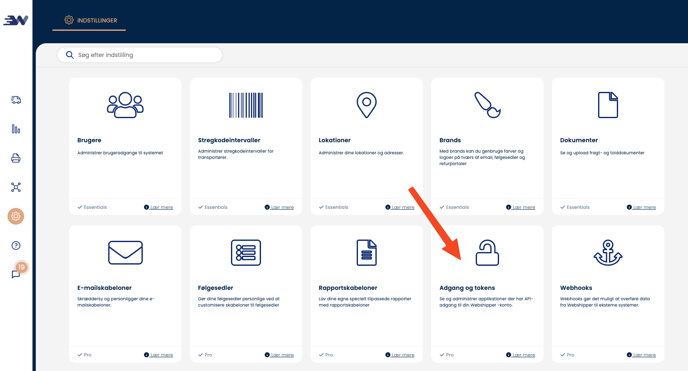Open the Brands paintbrush icon
688x371 pixels.
tap(487, 105)
